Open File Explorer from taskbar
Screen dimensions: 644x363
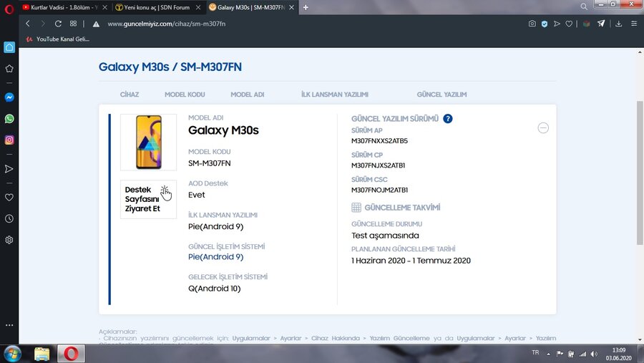42,354
